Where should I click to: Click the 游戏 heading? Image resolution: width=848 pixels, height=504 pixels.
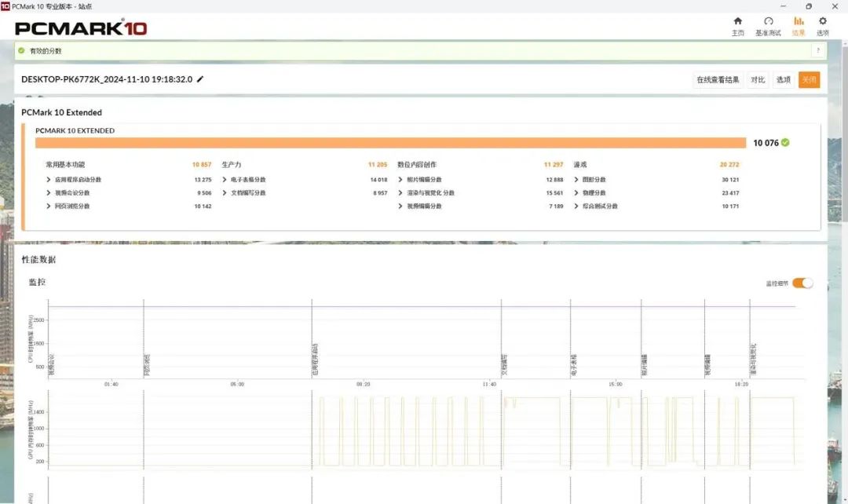(579, 164)
